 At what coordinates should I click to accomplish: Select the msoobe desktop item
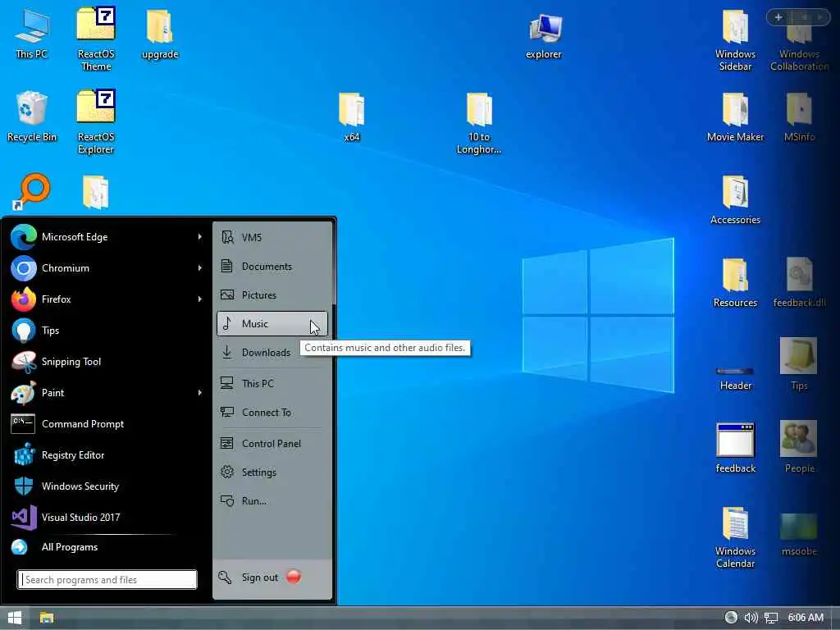click(x=799, y=534)
